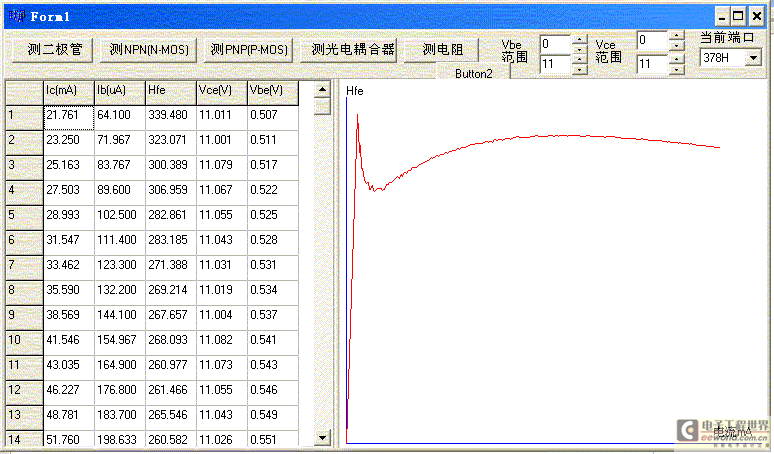Start the 测PNP(P-MOS) measurement
The width and height of the screenshot is (774, 454).
click(249, 49)
